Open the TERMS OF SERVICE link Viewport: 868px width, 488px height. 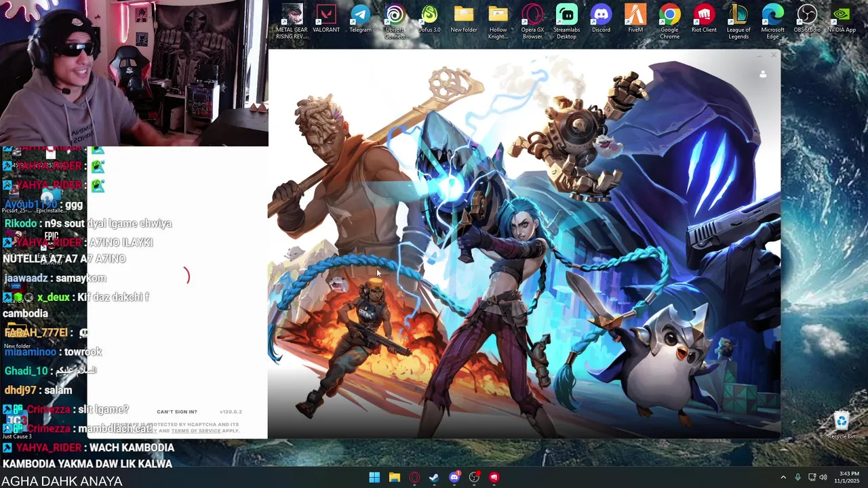196,431
